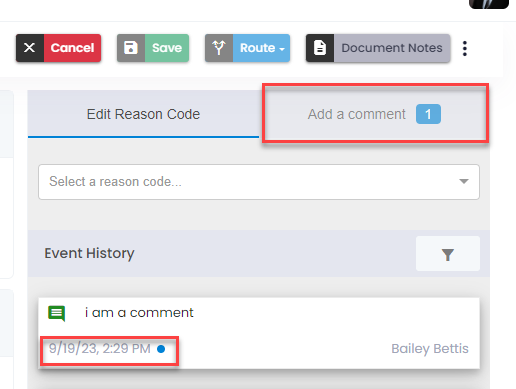This screenshot has width=516, height=389.
Task: Click the comment count badge showing 1
Action: click(x=428, y=114)
